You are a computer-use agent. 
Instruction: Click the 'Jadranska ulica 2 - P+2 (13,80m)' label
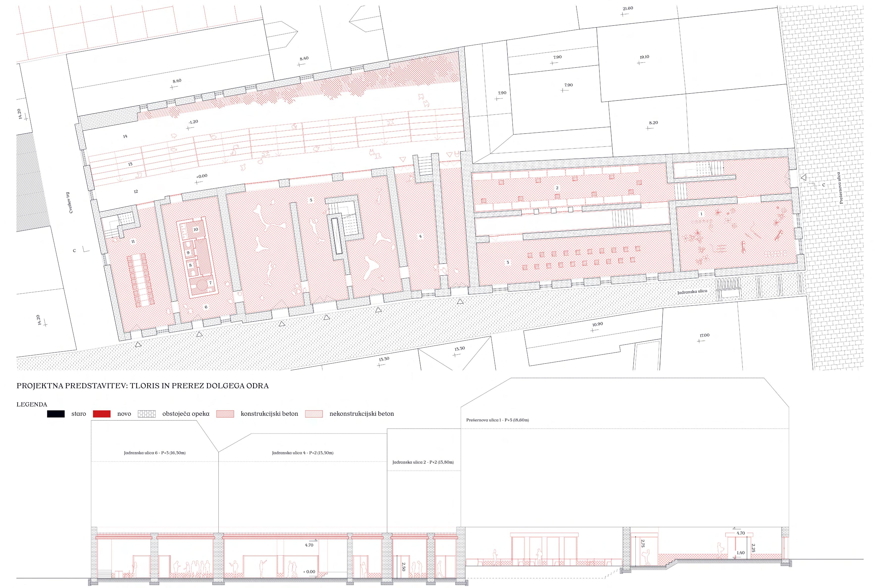tap(423, 462)
